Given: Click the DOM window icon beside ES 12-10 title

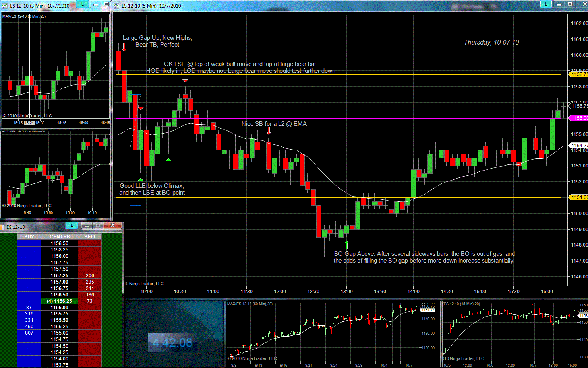Looking at the screenshot, I should click(2, 227).
